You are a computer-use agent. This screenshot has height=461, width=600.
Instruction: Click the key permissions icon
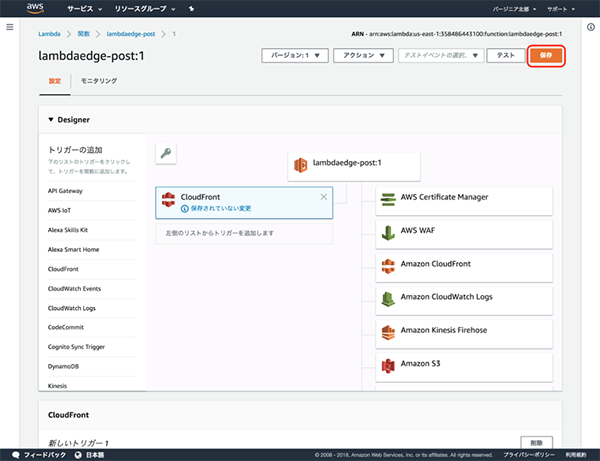tap(166, 152)
